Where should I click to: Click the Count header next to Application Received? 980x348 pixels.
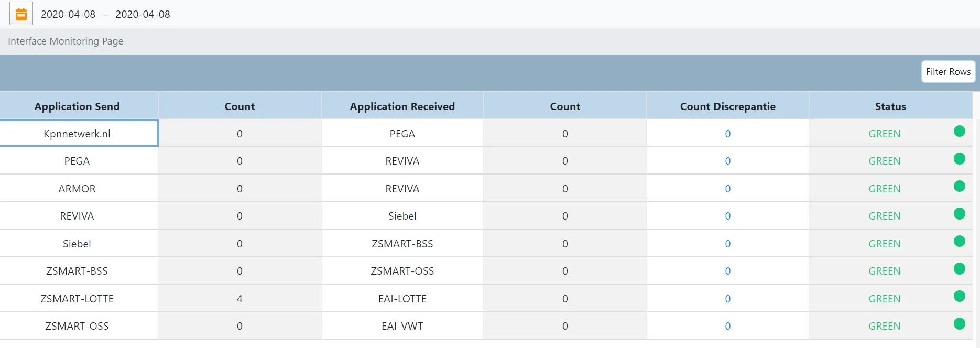point(565,106)
